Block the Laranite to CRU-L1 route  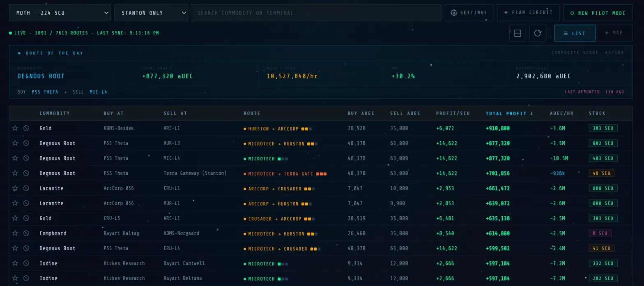[x=26, y=188]
